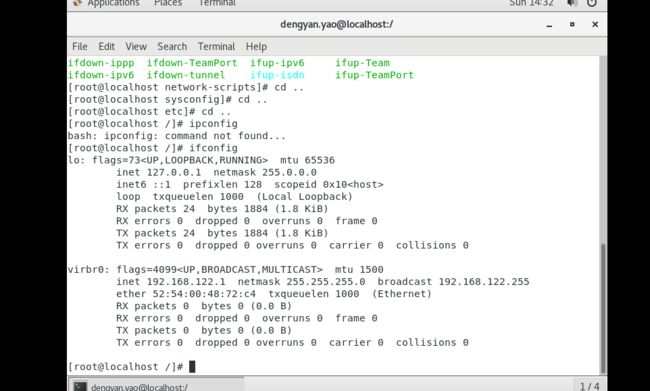
Task: Click the 'bash: ipconfig: command not found...' line
Action: [x=177, y=136]
